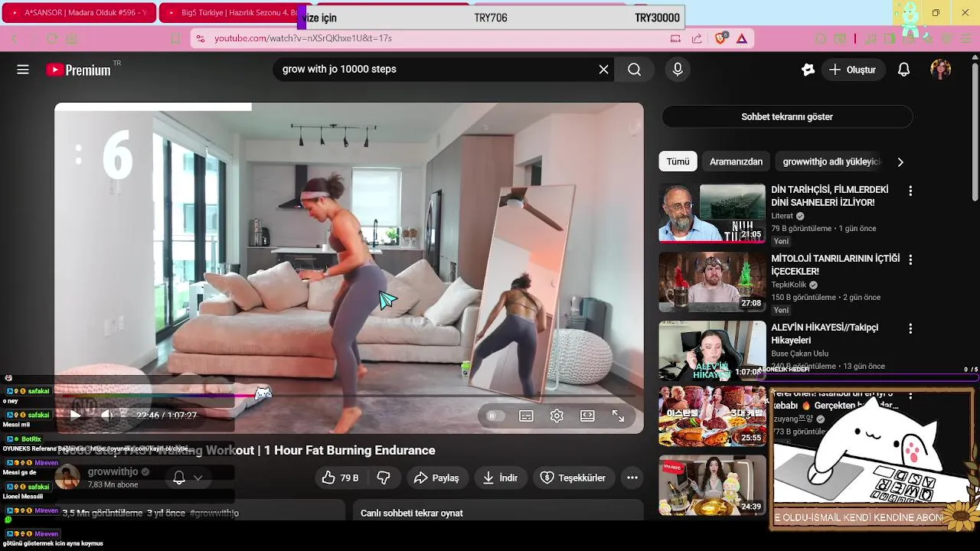Open the growwithjo channel name link
980x551 pixels.
click(x=113, y=471)
